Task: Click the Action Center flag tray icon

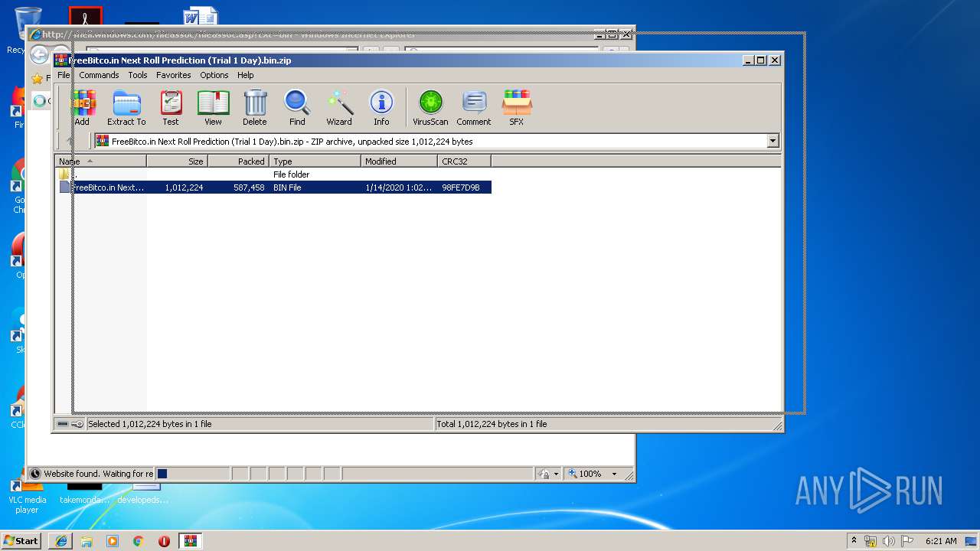Action: click(x=907, y=541)
